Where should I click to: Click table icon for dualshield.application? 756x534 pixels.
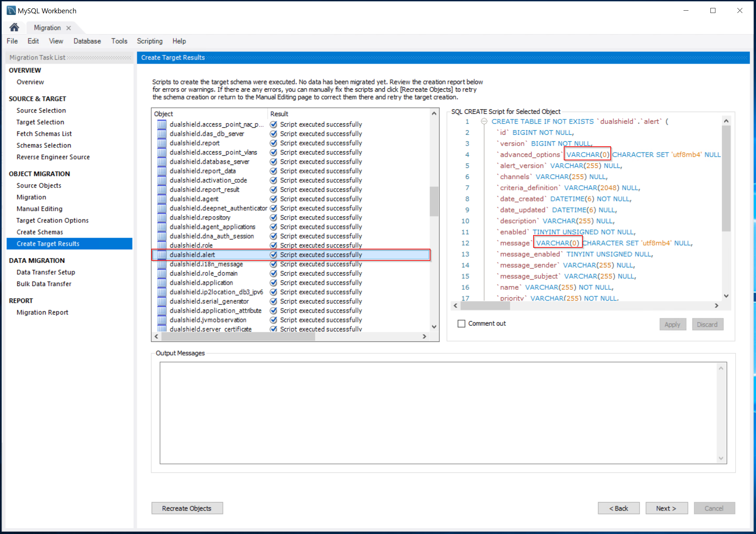coord(162,283)
